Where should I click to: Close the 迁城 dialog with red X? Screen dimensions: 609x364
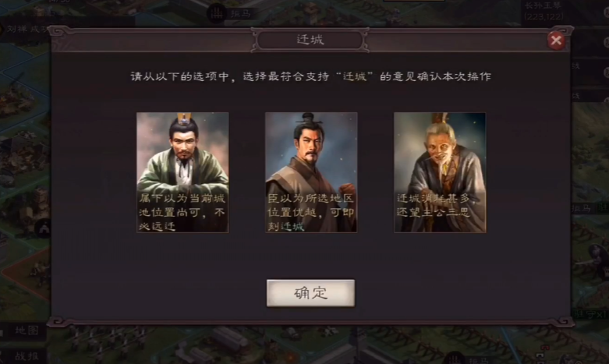pyautogui.click(x=556, y=40)
